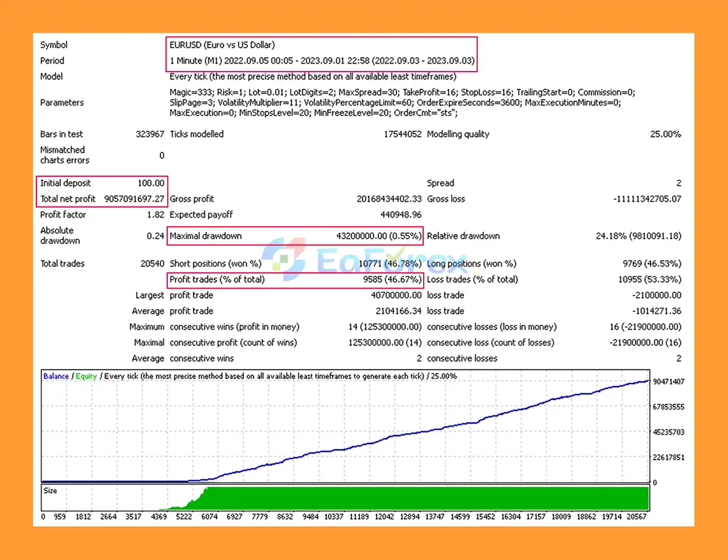
Task: Click the Ticks modelled value 17544052
Action: click(x=403, y=134)
